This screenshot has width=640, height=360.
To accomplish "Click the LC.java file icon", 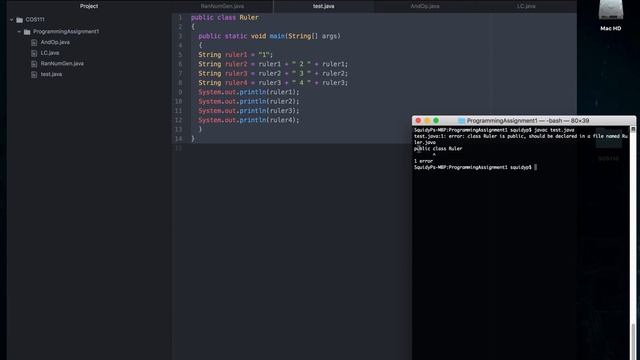I will 34,53.
